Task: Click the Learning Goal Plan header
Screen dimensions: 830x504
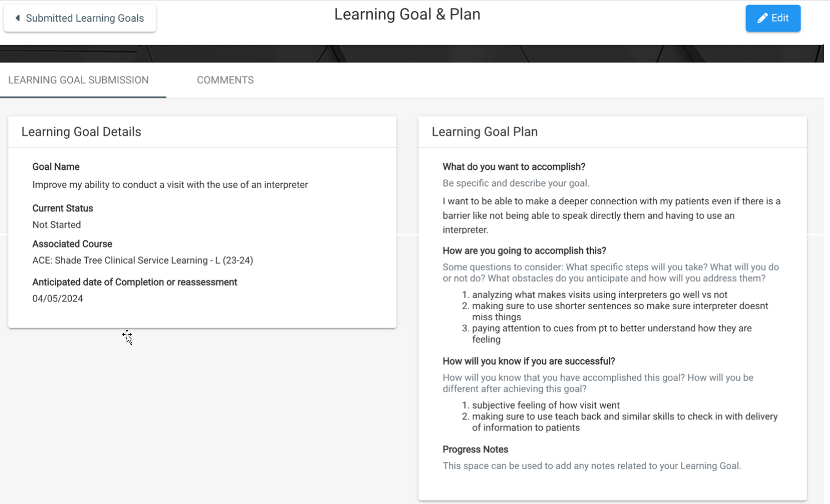Action: tap(484, 132)
